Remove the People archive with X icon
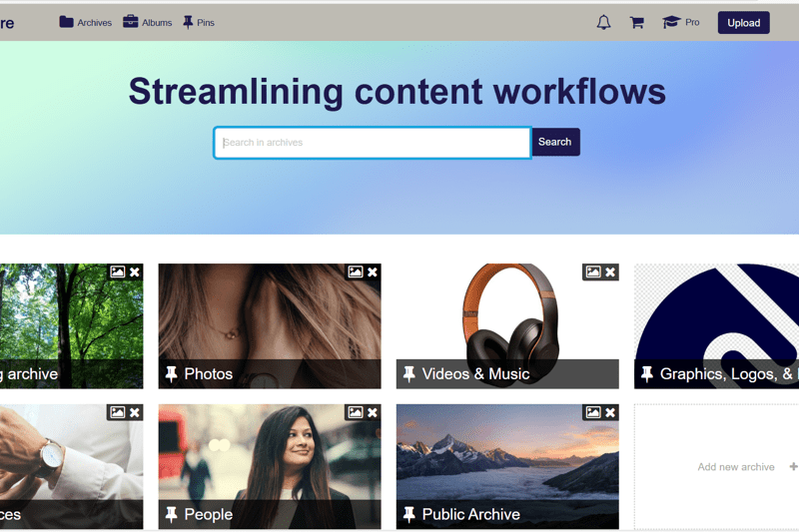Viewport: 799px width, 532px height. tap(373, 412)
